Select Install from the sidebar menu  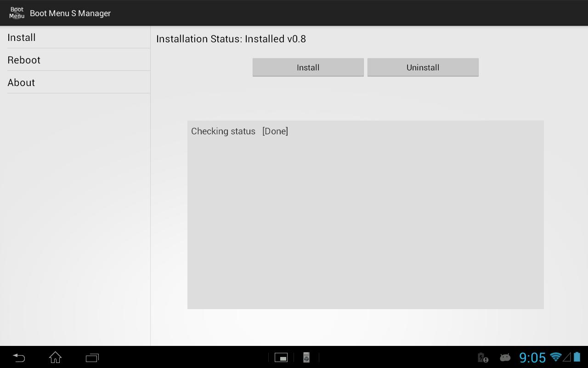pyautogui.click(x=22, y=37)
